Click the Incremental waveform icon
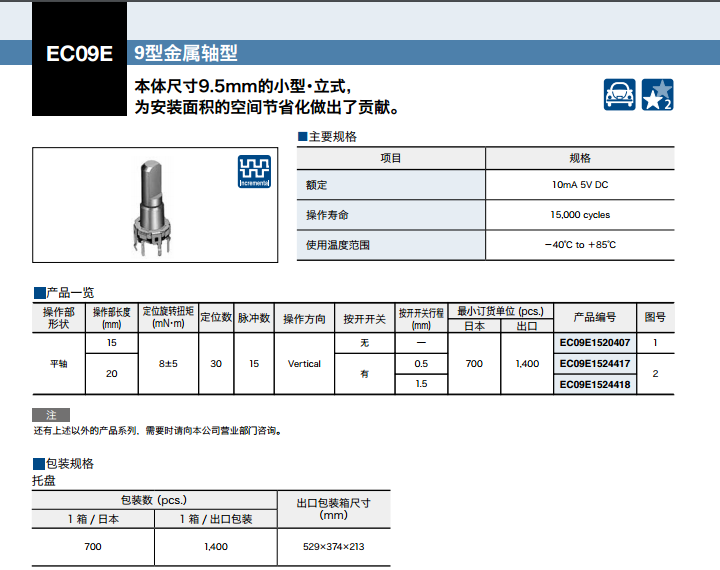This screenshot has width=720, height=570. pyautogui.click(x=254, y=171)
